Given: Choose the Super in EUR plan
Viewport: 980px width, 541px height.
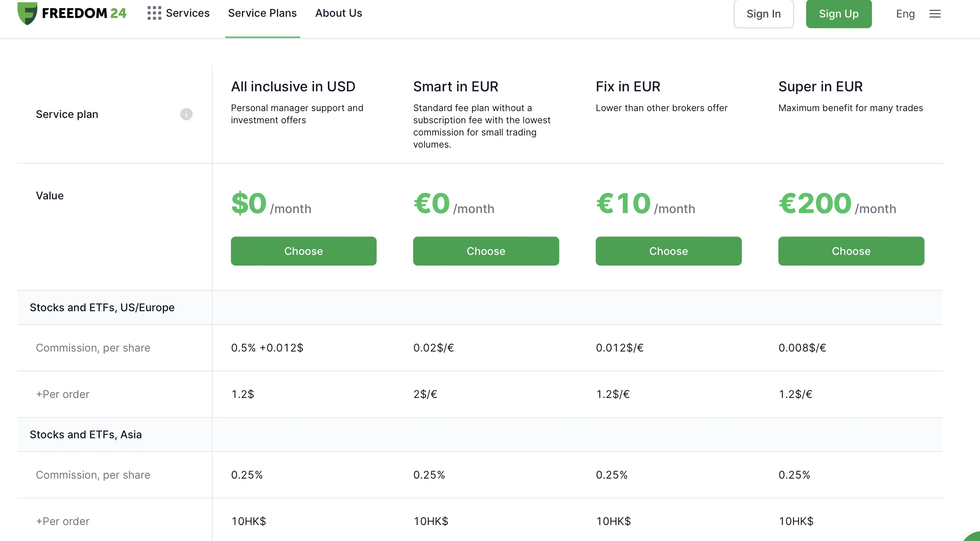Looking at the screenshot, I should pyautogui.click(x=851, y=251).
